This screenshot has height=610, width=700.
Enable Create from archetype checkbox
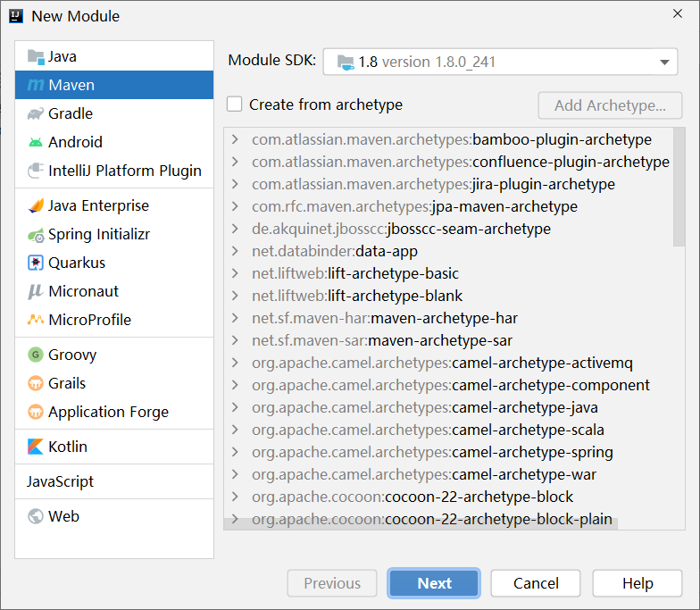[234, 104]
